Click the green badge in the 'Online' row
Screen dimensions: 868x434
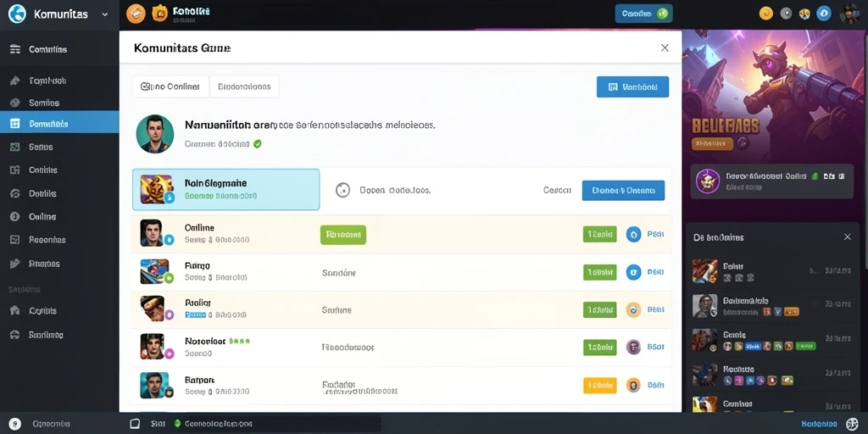tap(599, 234)
